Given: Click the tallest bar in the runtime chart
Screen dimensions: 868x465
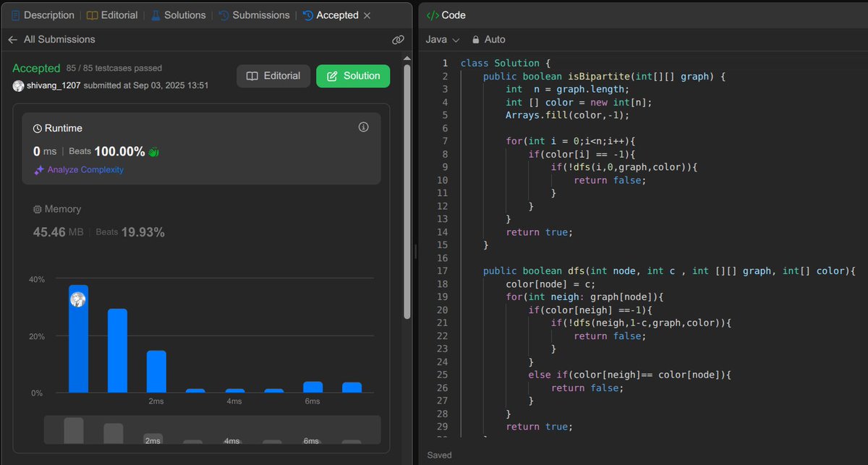Looking at the screenshot, I should pos(78,338).
